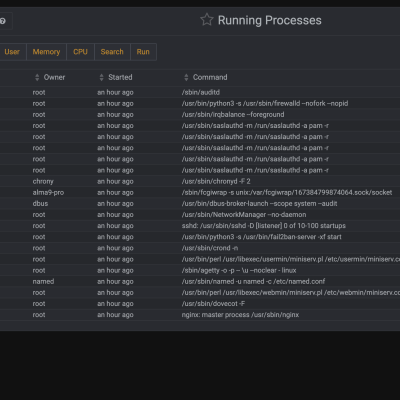Open the help question mark icon
400x400 pixels.
click(3, 21)
